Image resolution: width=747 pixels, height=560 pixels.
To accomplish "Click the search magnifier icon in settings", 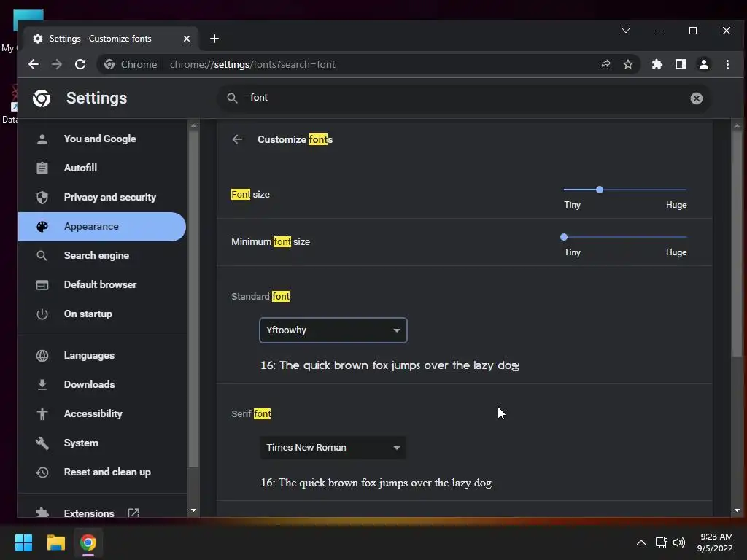I will coord(232,98).
